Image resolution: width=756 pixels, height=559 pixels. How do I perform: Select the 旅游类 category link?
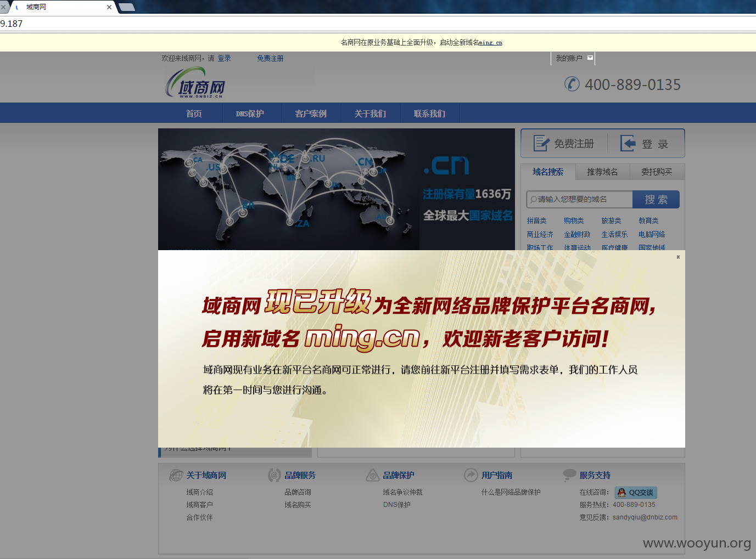611,221
